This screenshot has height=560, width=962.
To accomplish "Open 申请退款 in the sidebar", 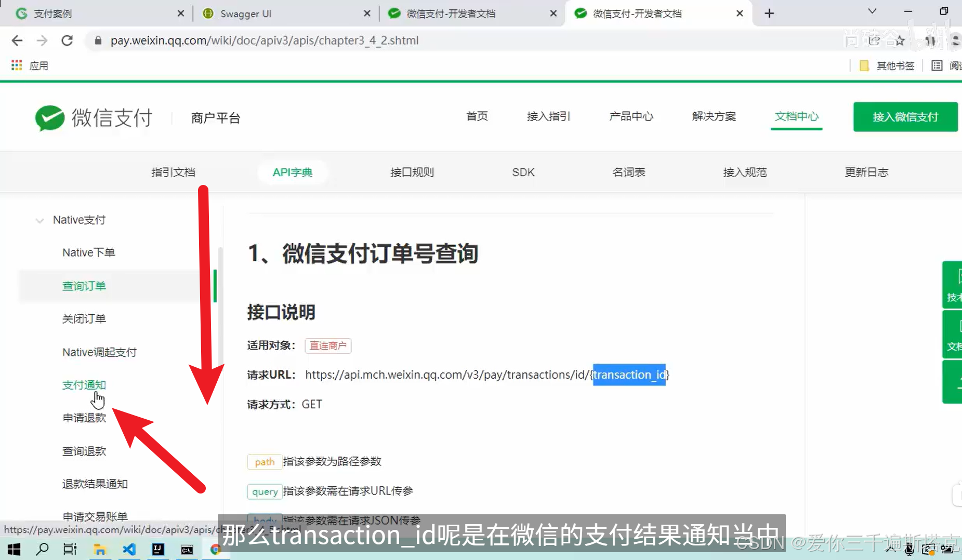I will [84, 418].
